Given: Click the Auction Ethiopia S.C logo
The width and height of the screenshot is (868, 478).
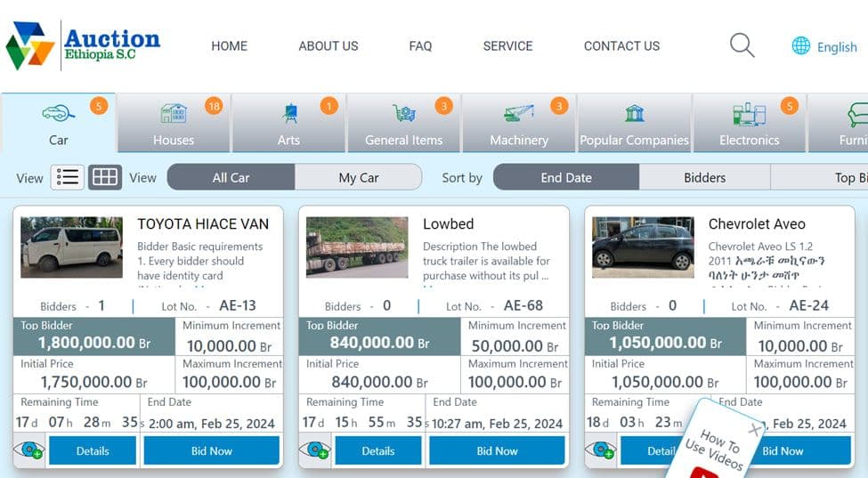Looking at the screenshot, I should pos(83,46).
